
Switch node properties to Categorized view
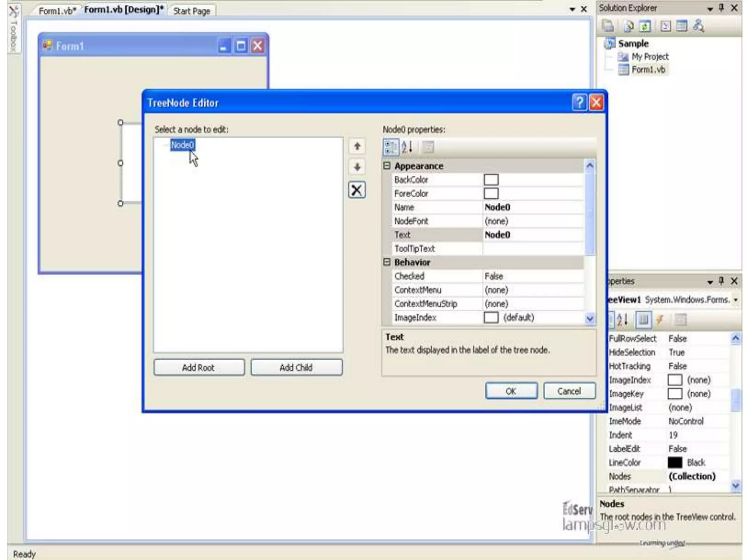click(x=391, y=147)
